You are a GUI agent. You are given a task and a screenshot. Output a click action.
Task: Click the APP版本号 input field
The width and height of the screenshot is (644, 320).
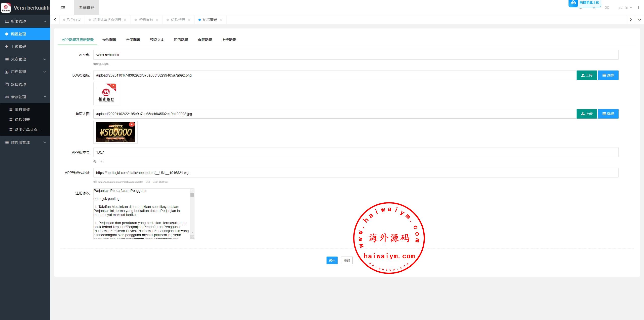click(355, 152)
